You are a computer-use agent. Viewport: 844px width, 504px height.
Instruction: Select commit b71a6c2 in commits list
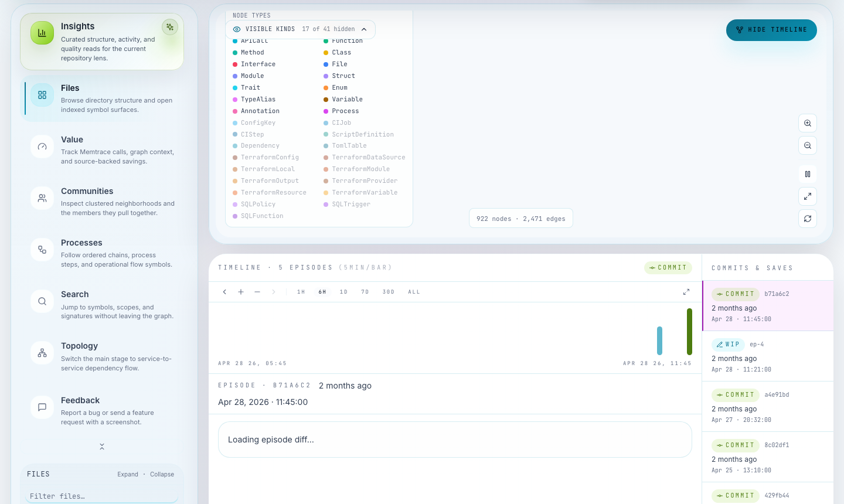pyautogui.click(x=768, y=306)
